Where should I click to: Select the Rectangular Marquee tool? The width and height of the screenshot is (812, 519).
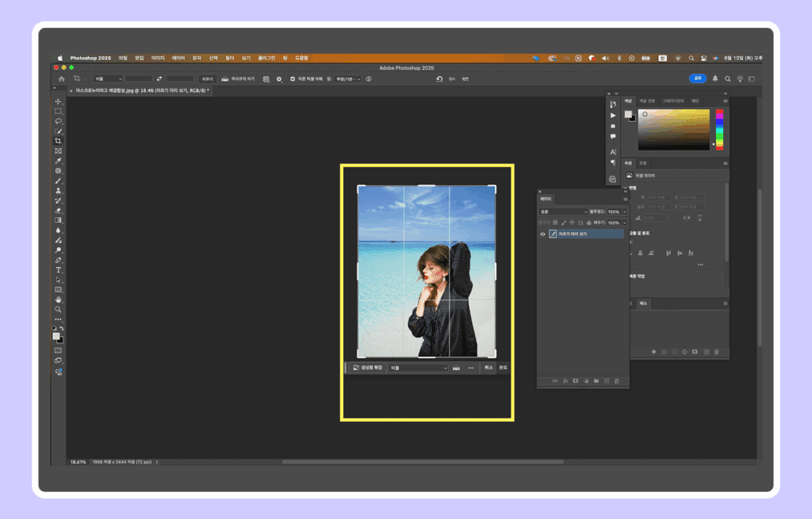click(58, 111)
